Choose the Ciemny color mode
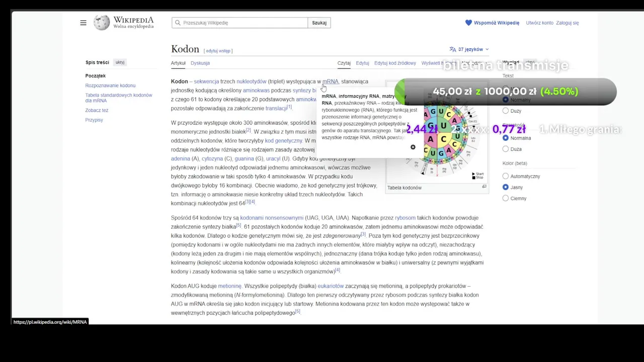Screen dimensions: 644x362 pyautogui.click(x=506, y=198)
